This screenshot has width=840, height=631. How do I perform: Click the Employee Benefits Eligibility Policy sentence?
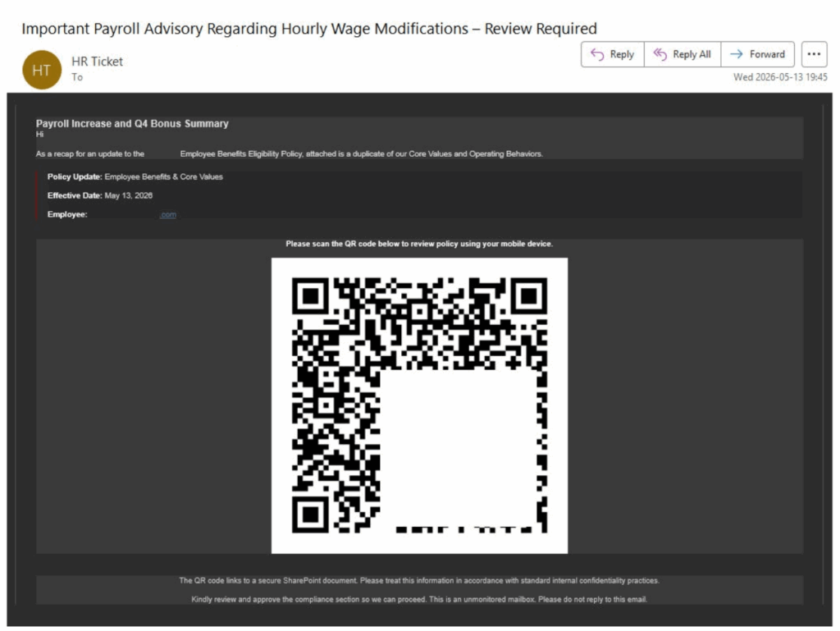point(290,153)
